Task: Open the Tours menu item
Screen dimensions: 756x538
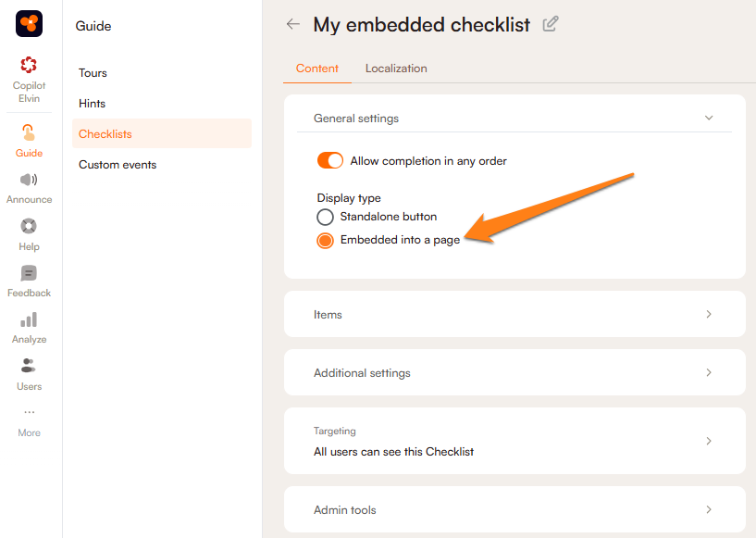Action: (x=93, y=73)
